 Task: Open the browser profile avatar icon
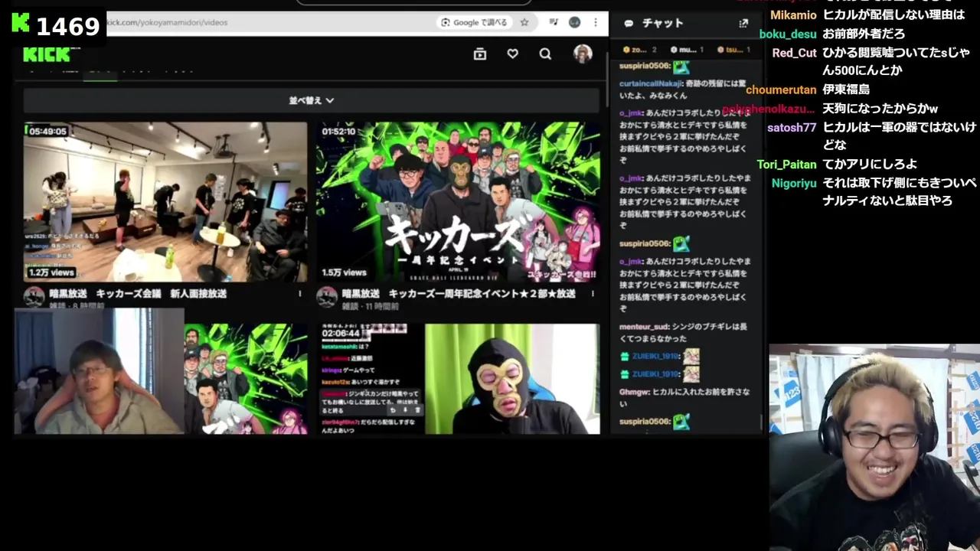pyautogui.click(x=574, y=22)
